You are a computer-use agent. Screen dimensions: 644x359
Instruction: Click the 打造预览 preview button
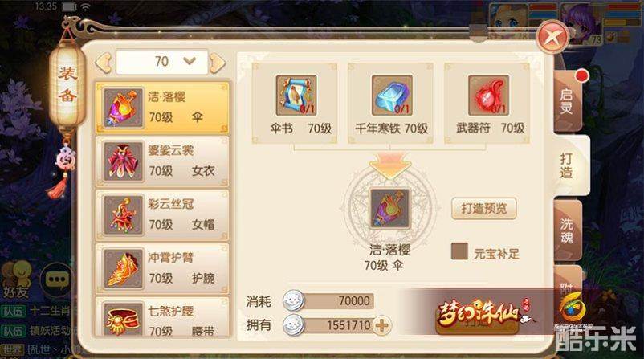point(484,209)
